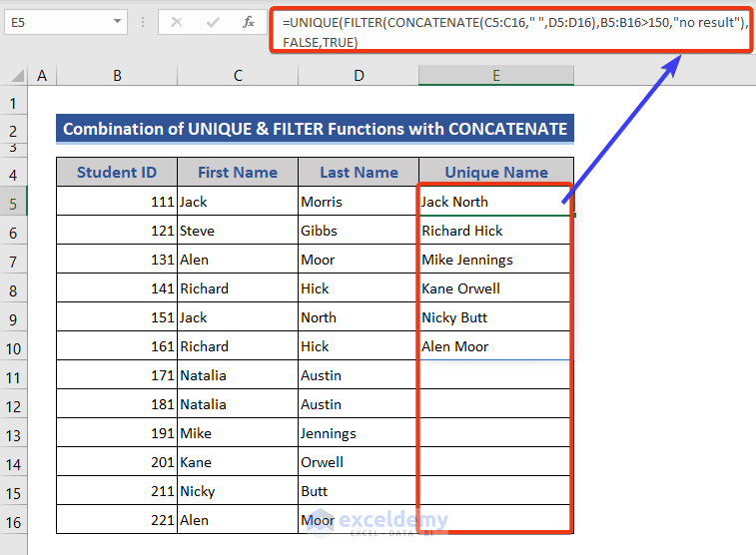Click the 'Last Name' header cell
756x555 pixels.
pos(359,172)
